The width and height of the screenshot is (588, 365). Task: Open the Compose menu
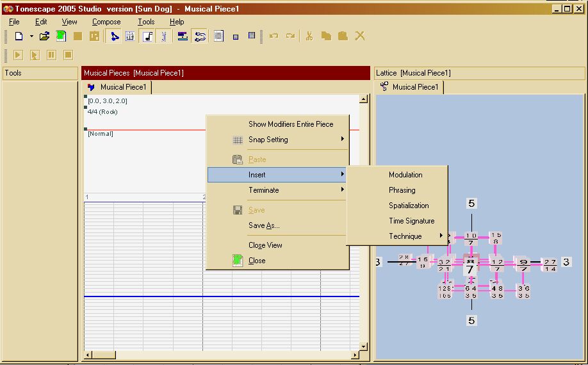[x=106, y=22]
